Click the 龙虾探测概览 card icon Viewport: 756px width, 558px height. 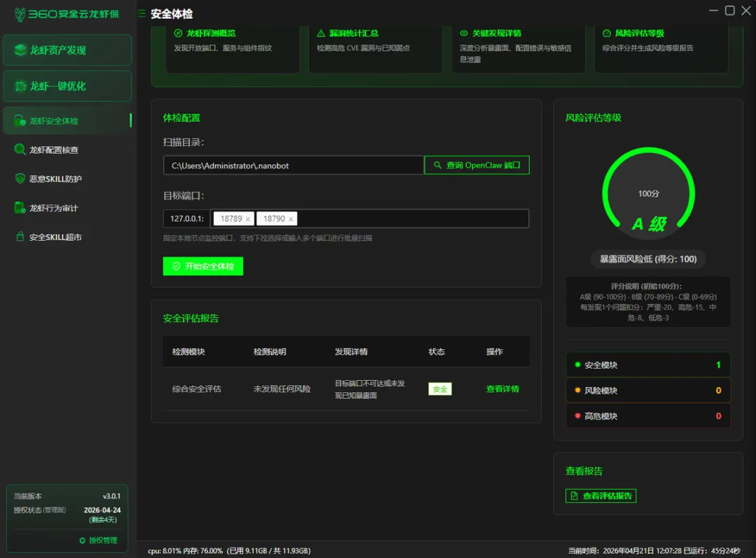[178, 34]
